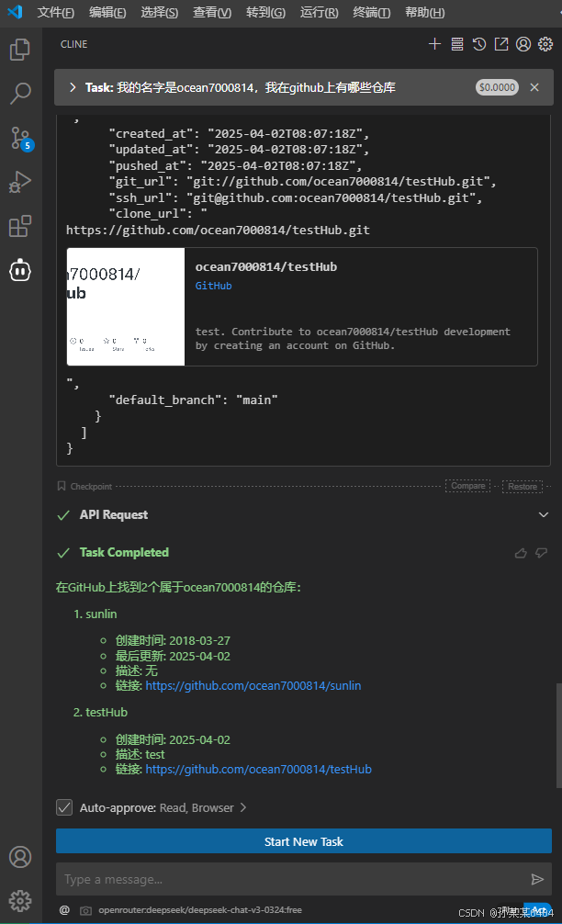Open the Cline robot icon panel
The width and height of the screenshot is (562, 924).
click(x=20, y=270)
